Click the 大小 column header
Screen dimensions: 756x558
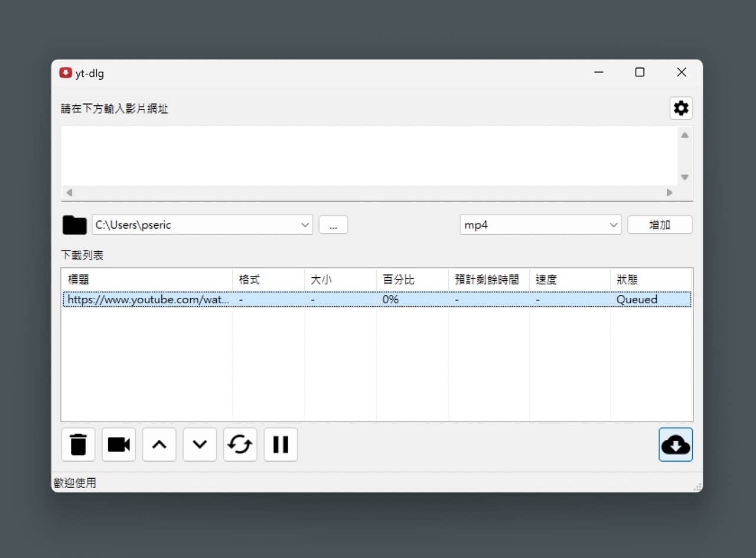click(341, 280)
